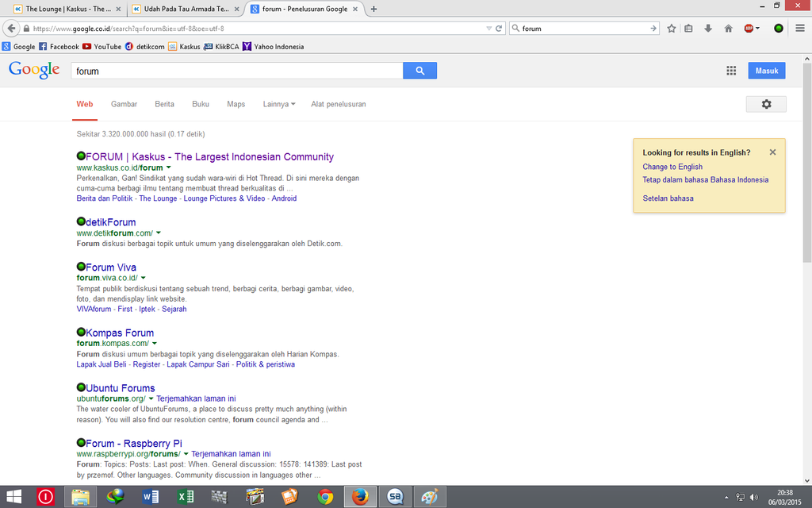Click the green rating dot beside detikForum
This screenshot has height=508, width=812.
point(81,221)
